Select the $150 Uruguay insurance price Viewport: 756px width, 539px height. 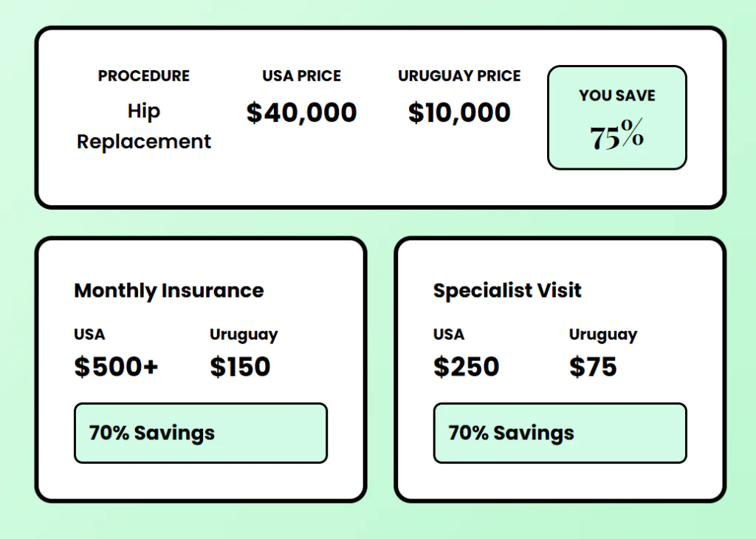(240, 366)
